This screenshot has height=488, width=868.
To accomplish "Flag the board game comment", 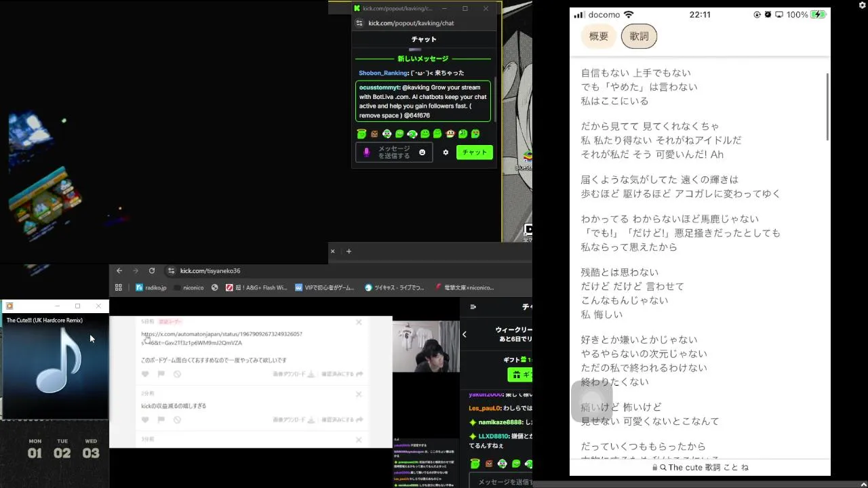I will (x=161, y=374).
